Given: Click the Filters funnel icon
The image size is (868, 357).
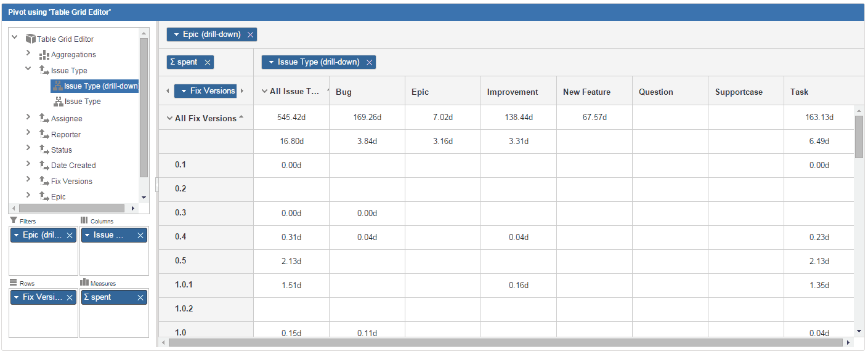Looking at the screenshot, I should [13, 221].
